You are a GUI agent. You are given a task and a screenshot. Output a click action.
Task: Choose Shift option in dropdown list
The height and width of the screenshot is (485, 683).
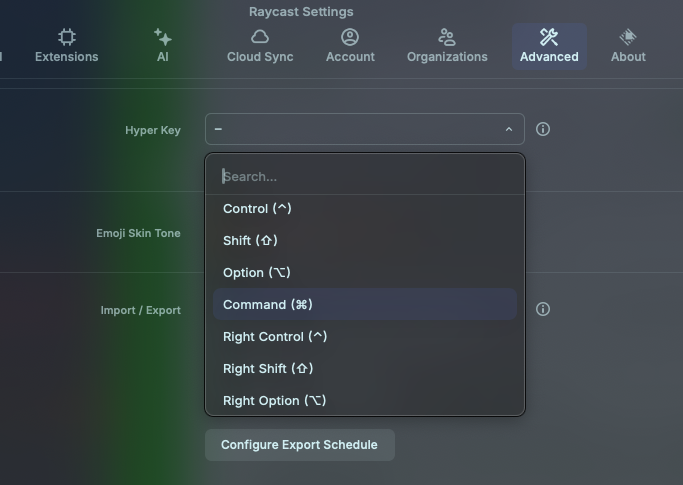(250, 241)
